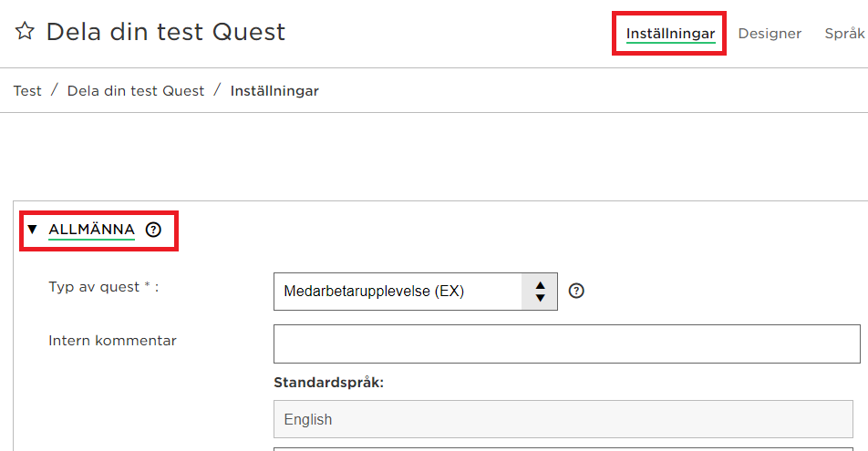
Task: Click the Dela din test Quest title
Action: pos(166,32)
